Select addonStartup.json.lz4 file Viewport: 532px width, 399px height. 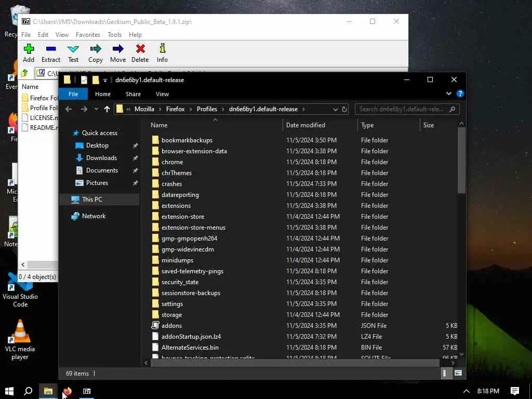coord(191,337)
